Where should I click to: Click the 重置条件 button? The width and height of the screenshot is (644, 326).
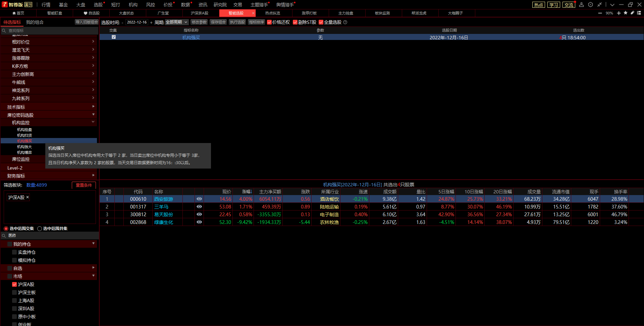[84, 185]
